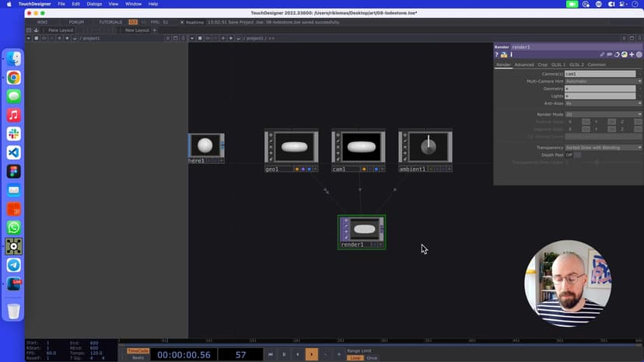Screen dimensions: 644x362
Task: Click the Pane Layout button
Action: tap(60, 30)
